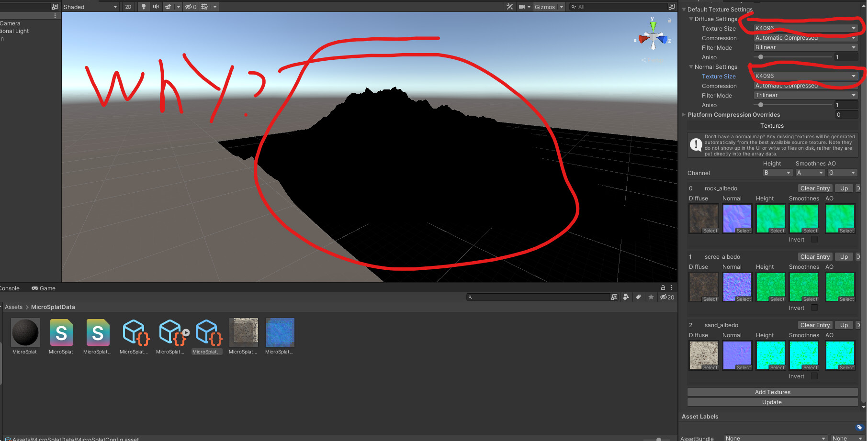Click Clear Entry for scree_albedo
The width and height of the screenshot is (868, 441).
click(x=814, y=256)
